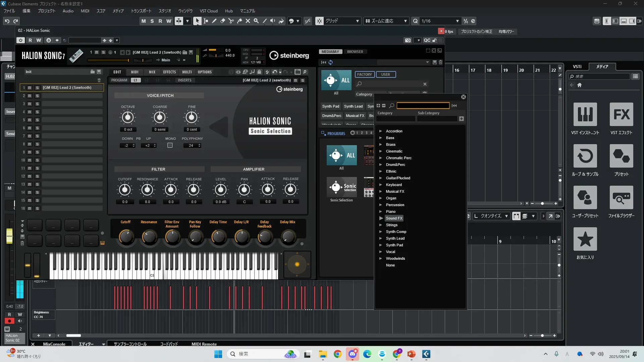Open the Loops & Samples tile in the Media panel
The width and height of the screenshot is (644, 362).
[x=585, y=156]
